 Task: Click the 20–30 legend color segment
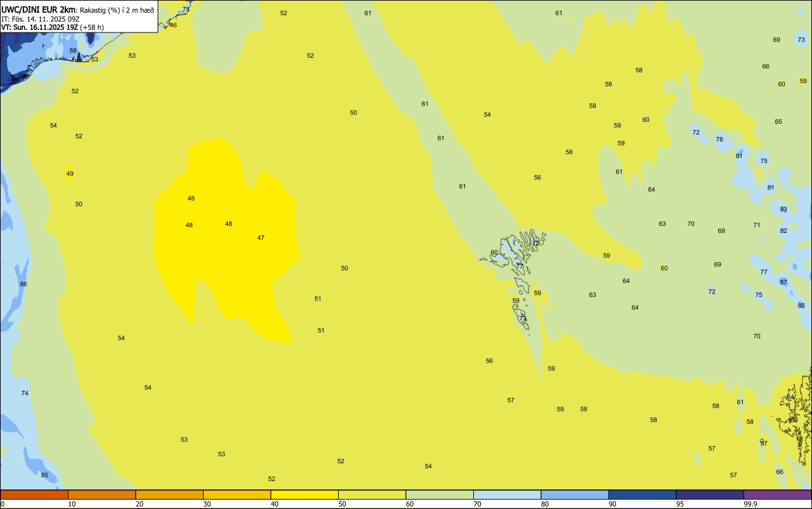(169, 494)
